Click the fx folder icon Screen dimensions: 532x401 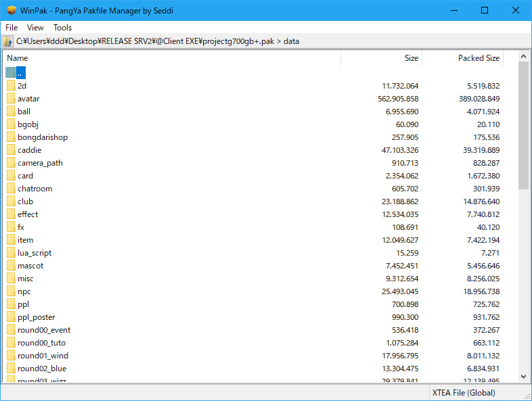pyautogui.click(x=11, y=227)
